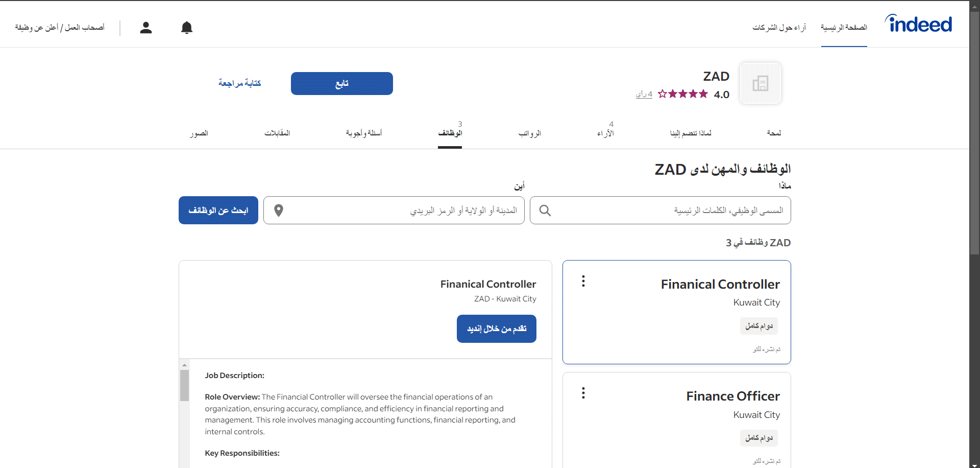Image resolution: width=980 pixels, height=468 pixels.
Task: Click the blue تابع (Follow) button
Action: 342,83
